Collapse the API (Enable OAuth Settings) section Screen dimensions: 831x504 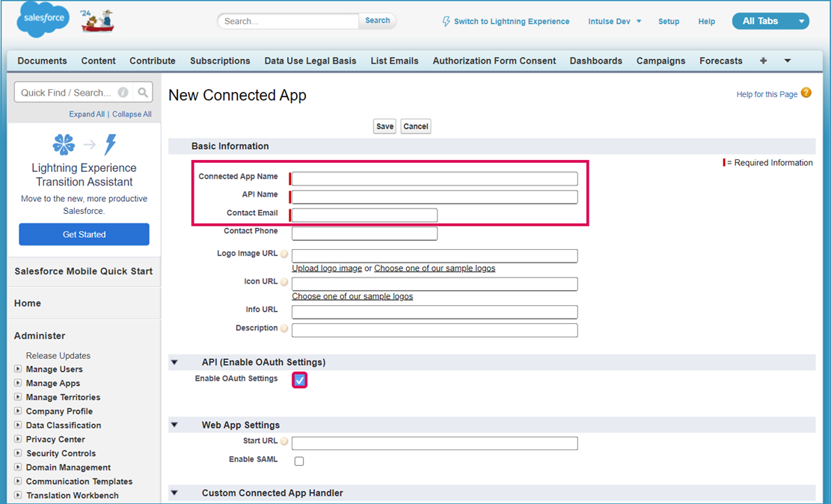tap(174, 363)
